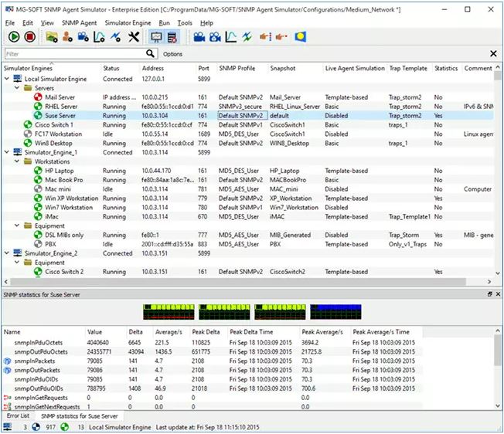Click the magnifier search icon
504x434 pixels.
(x=150, y=53)
